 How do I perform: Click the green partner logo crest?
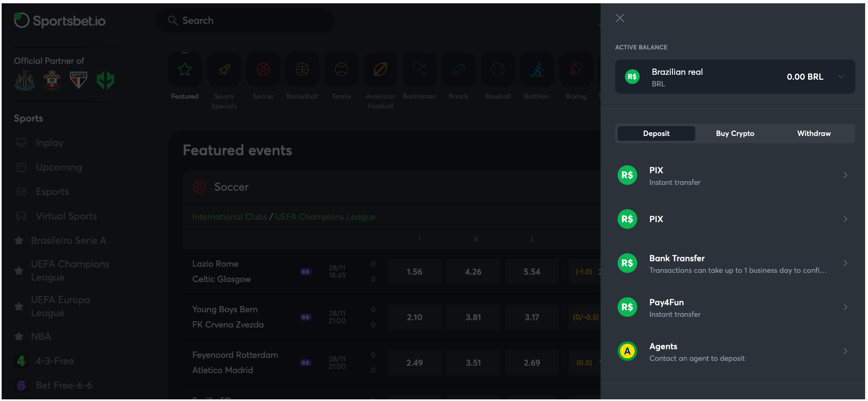(106, 80)
